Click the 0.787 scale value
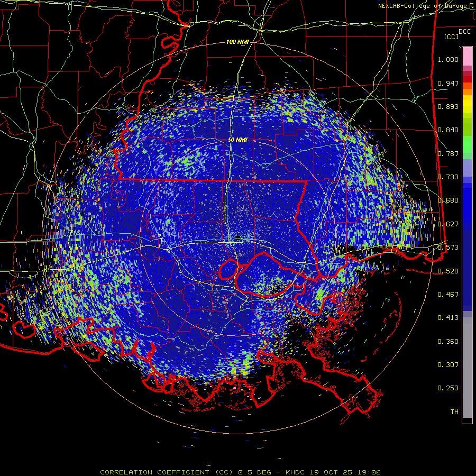Viewport: 476px width, 476px height. (x=448, y=153)
